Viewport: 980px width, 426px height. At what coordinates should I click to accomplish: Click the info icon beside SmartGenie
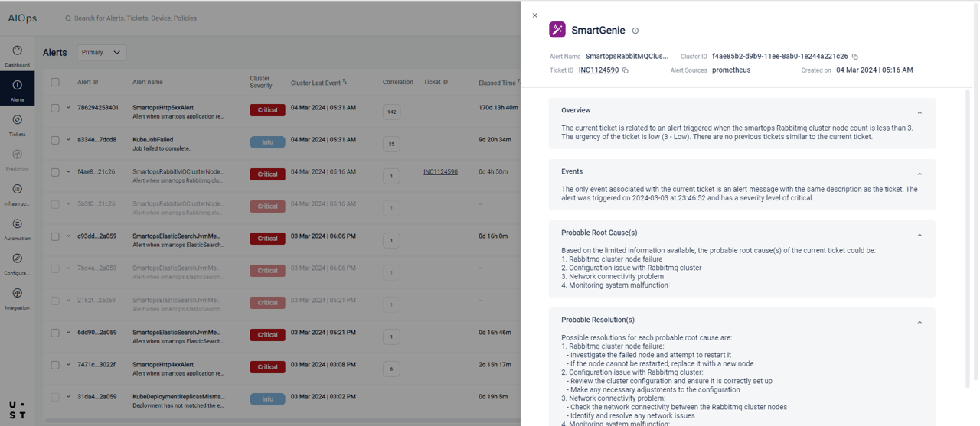coord(635,31)
